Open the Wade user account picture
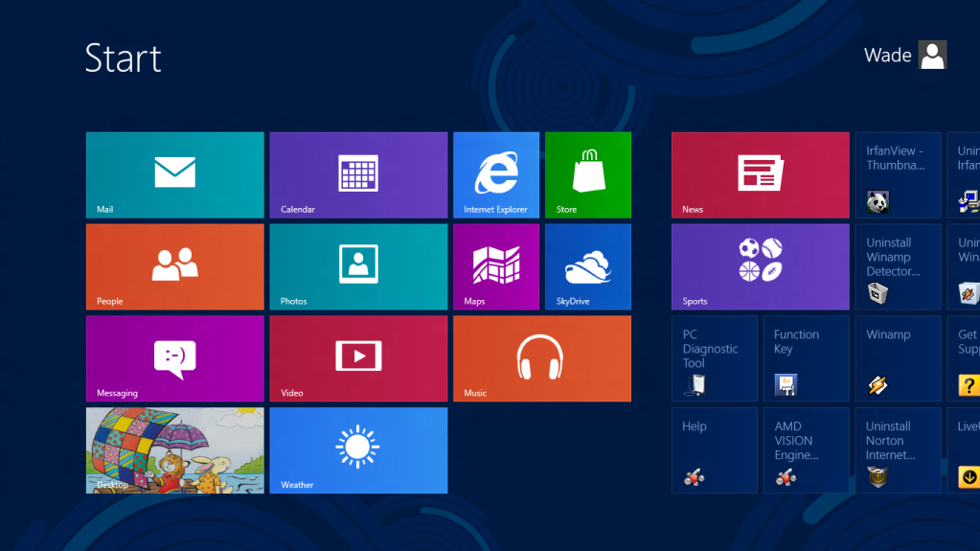Viewport: 980px width, 551px height. [x=932, y=55]
